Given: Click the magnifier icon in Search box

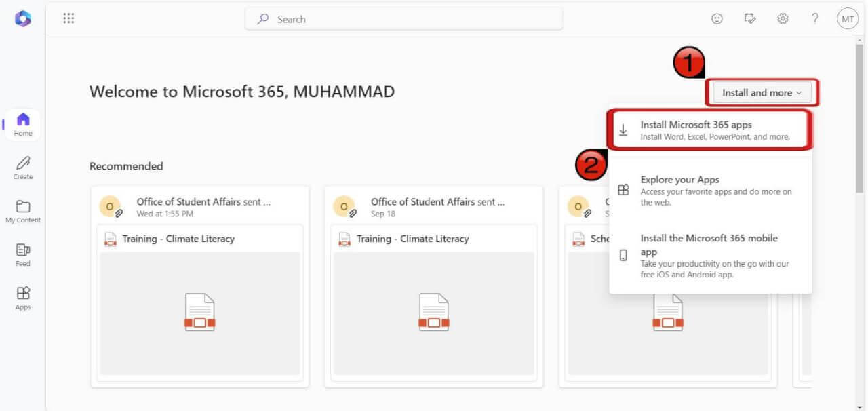Looking at the screenshot, I should [x=263, y=19].
